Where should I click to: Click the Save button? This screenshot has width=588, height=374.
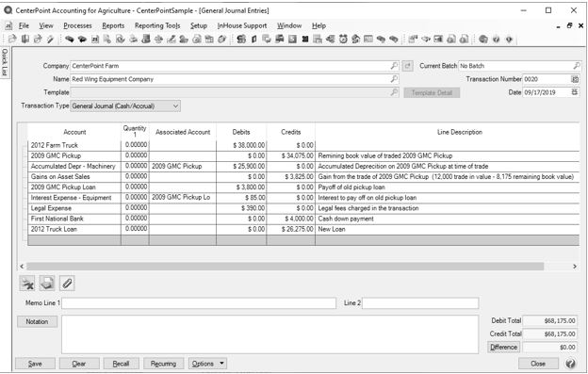35,364
